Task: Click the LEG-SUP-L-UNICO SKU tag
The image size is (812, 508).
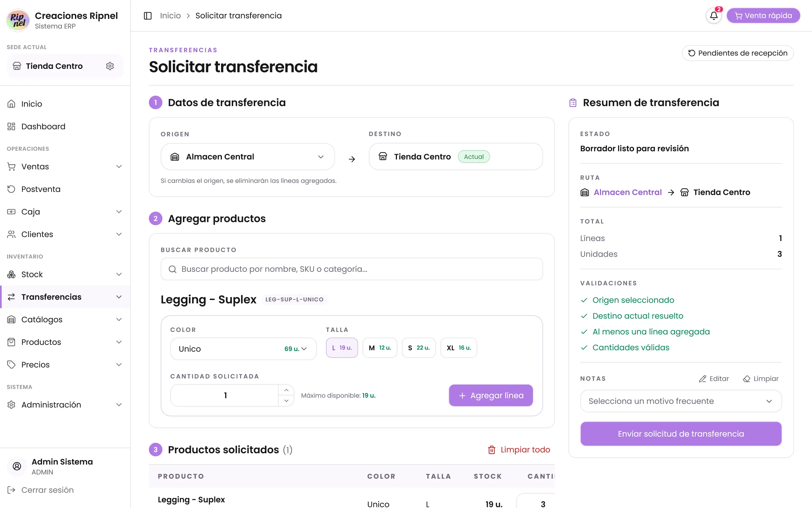Action: click(294, 299)
